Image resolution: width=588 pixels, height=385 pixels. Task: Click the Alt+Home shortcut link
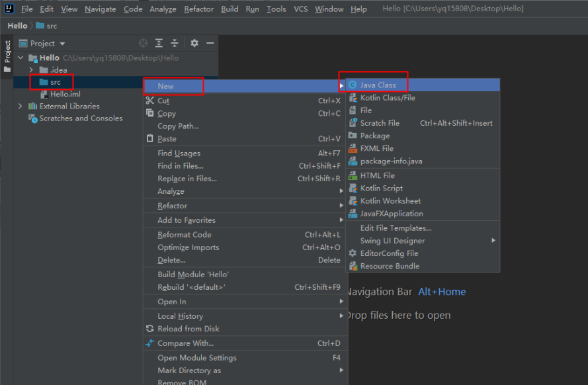442,292
